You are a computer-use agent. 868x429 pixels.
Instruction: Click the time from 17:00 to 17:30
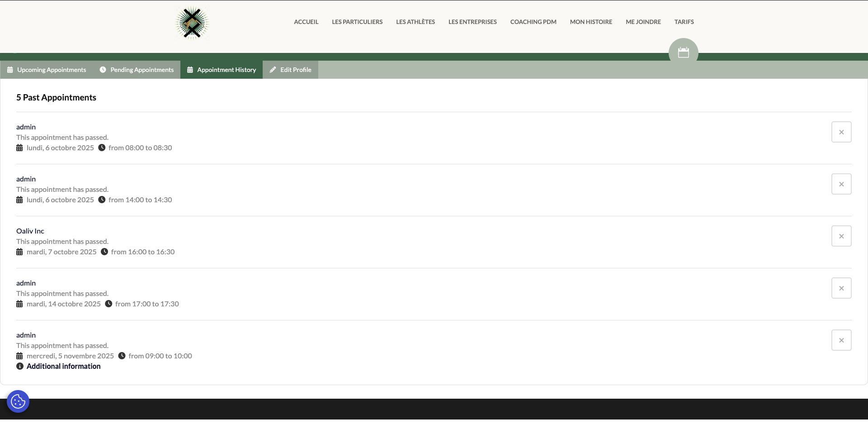tap(147, 304)
